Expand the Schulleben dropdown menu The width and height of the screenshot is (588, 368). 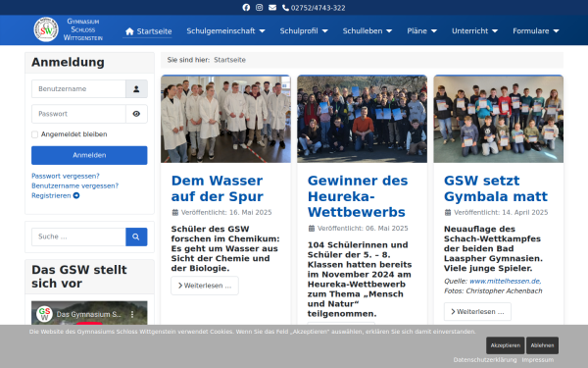tap(367, 31)
